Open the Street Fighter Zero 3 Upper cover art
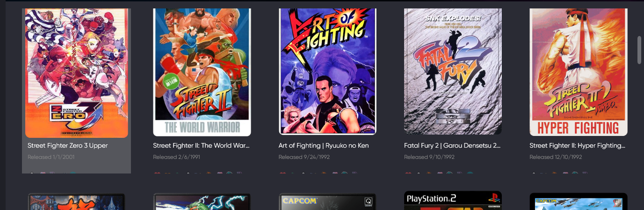The image size is (644, 210). pyautogui.click(x=77, y=73)
